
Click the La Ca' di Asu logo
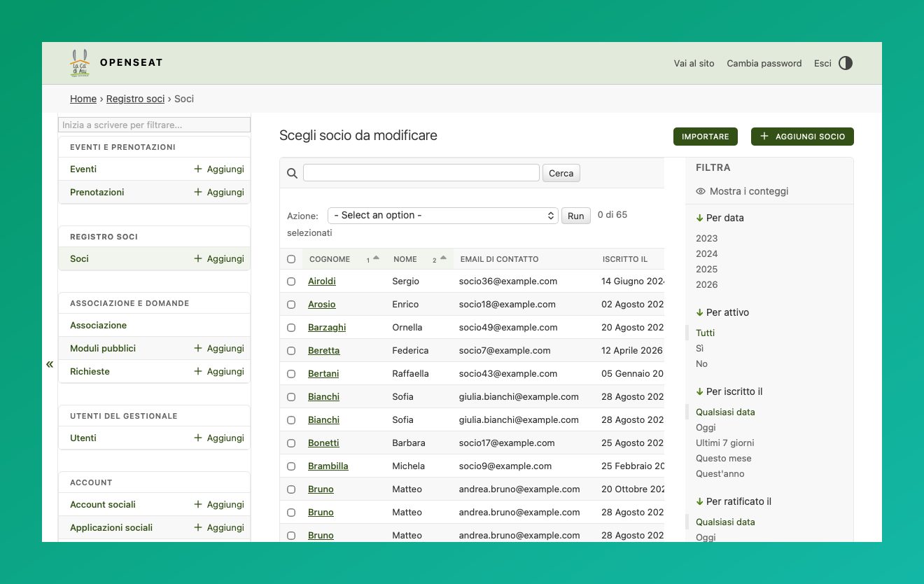coord(80,63)
